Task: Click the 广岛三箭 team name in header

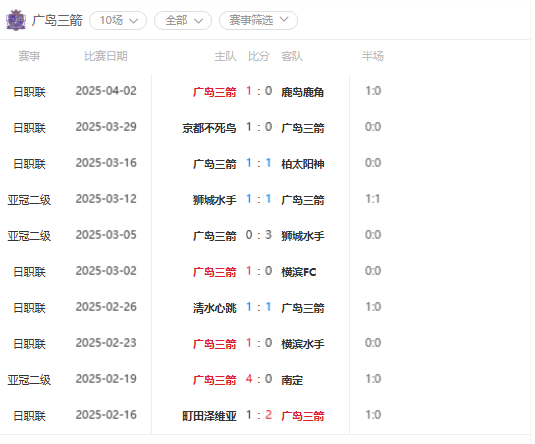Action: pyautogui.click(x=57, y=20)
